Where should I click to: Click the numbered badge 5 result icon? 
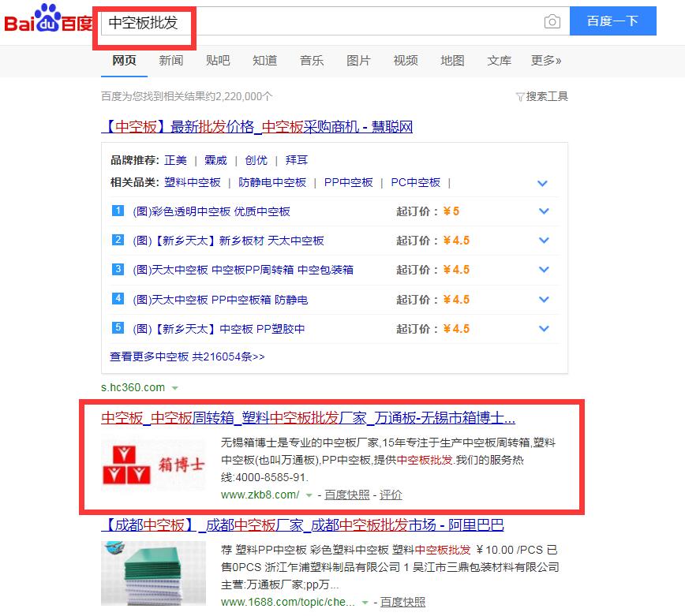click(118, 327)
